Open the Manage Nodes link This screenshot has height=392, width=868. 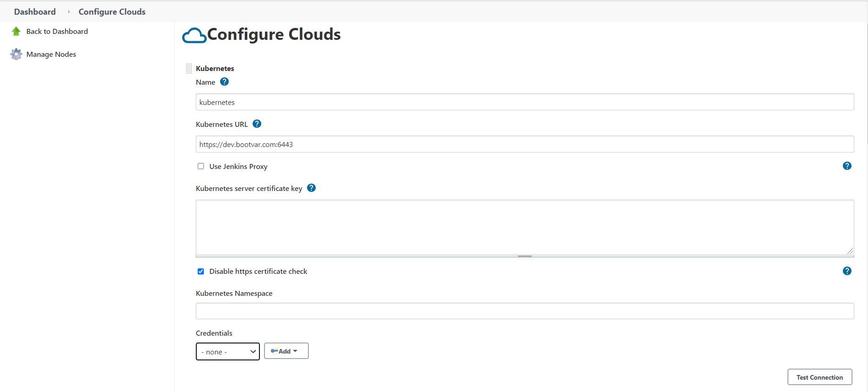pos(51,54)
